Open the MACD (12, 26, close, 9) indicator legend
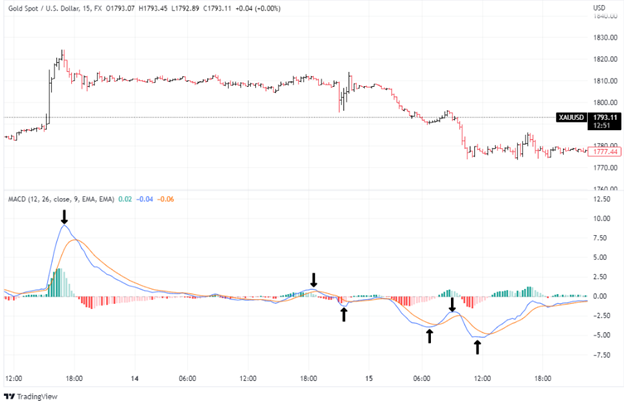 (60, 199)
